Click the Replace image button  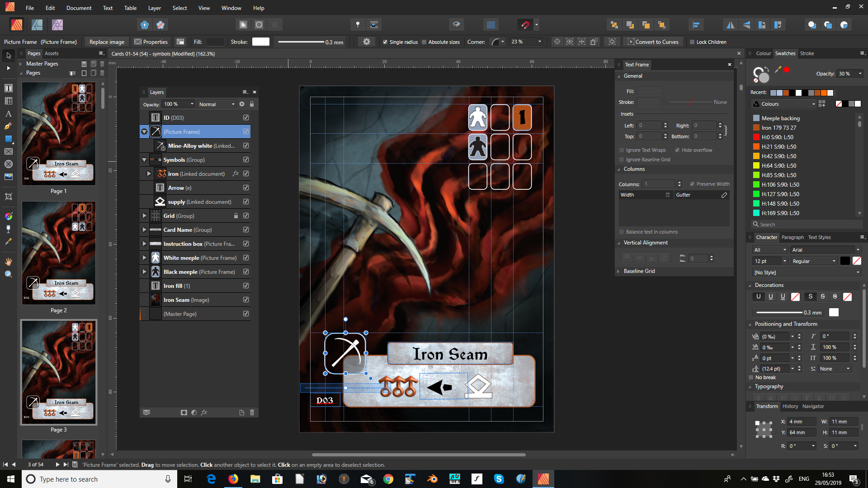pyautogui.click(x=107, y=42)
